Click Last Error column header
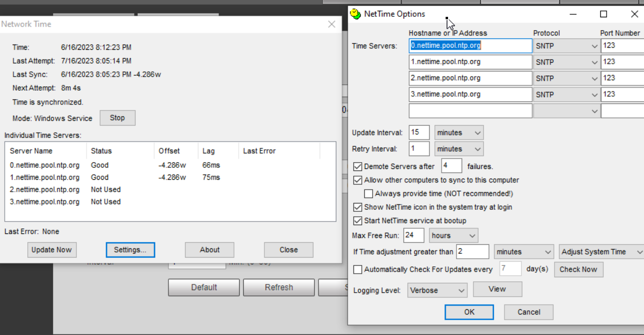The image size is (644, 335). point(279,151)
